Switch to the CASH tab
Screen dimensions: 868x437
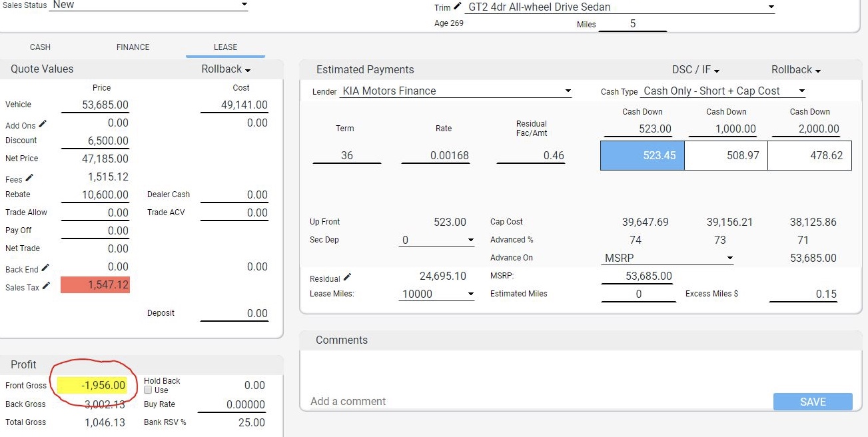tap(40, 47)
